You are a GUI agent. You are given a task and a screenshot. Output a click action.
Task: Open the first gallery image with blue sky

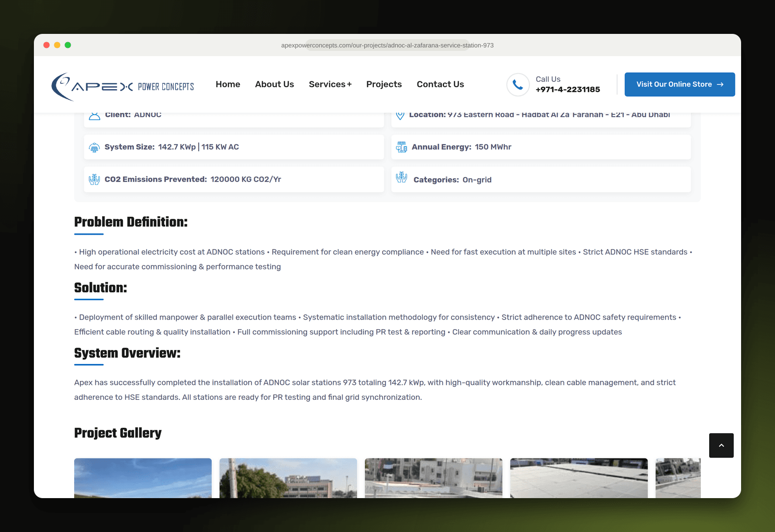tap(143, 478)
